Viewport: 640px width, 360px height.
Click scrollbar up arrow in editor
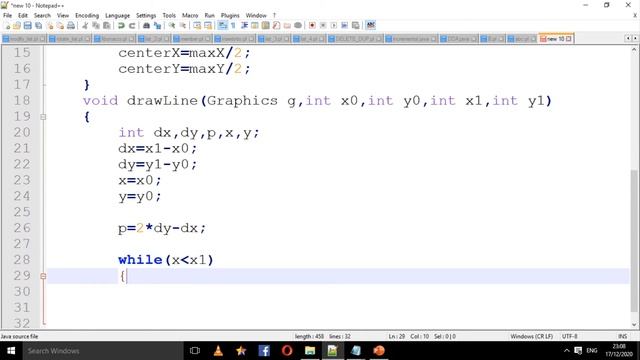coord(634,50)
